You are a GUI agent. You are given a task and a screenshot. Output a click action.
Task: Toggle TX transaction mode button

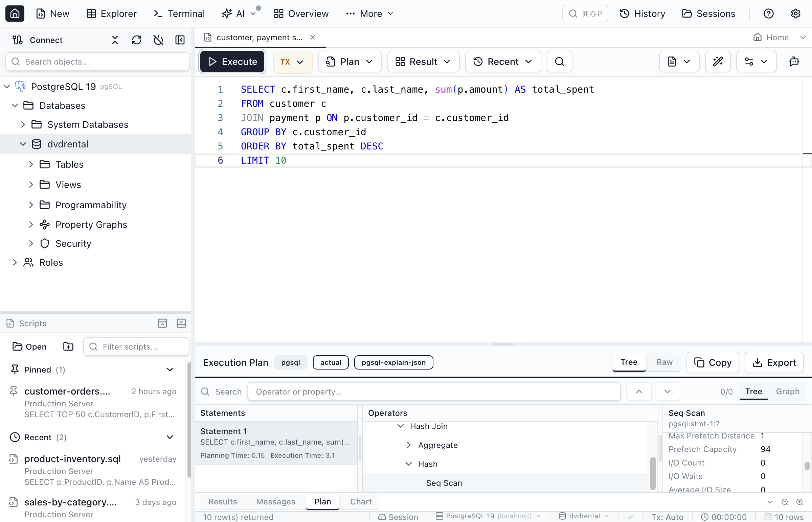[292, 62]
